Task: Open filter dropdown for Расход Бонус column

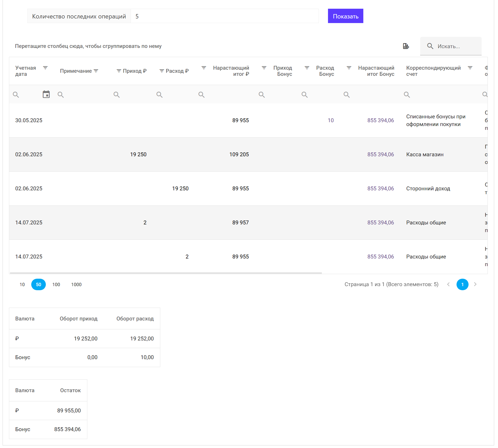Action: point(307,68)
